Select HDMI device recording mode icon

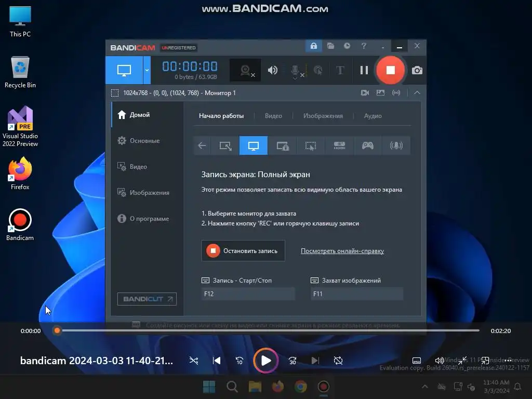tap(339, 145)
